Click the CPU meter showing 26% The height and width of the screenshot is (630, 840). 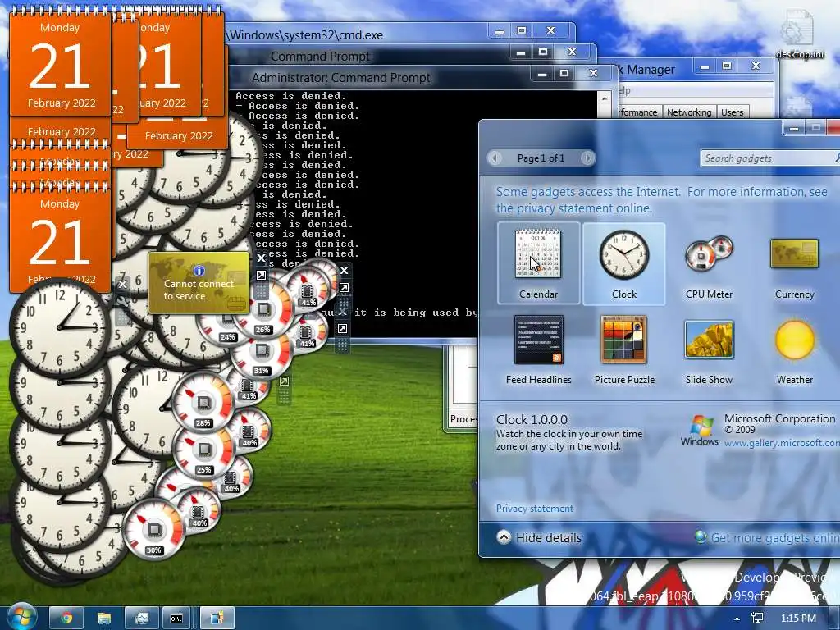click(263, 311)
